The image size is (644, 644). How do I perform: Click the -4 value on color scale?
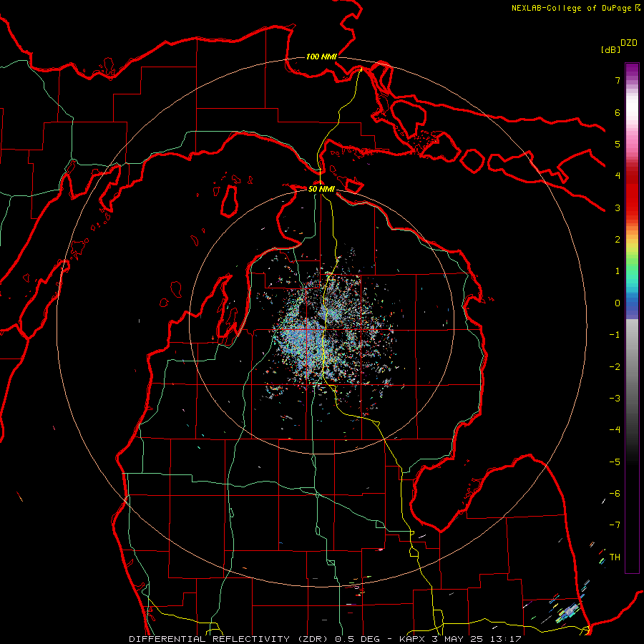pyautogui.click(x=615, y=430)
